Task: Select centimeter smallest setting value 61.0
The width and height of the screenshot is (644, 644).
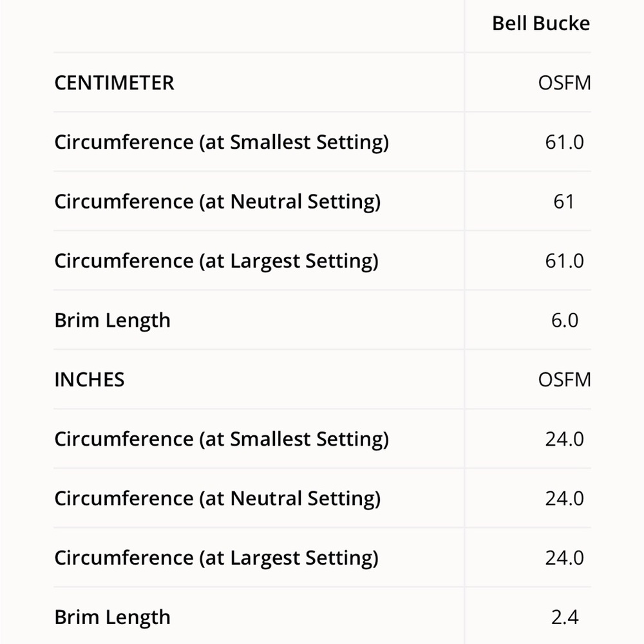Action: pos(564,142)
